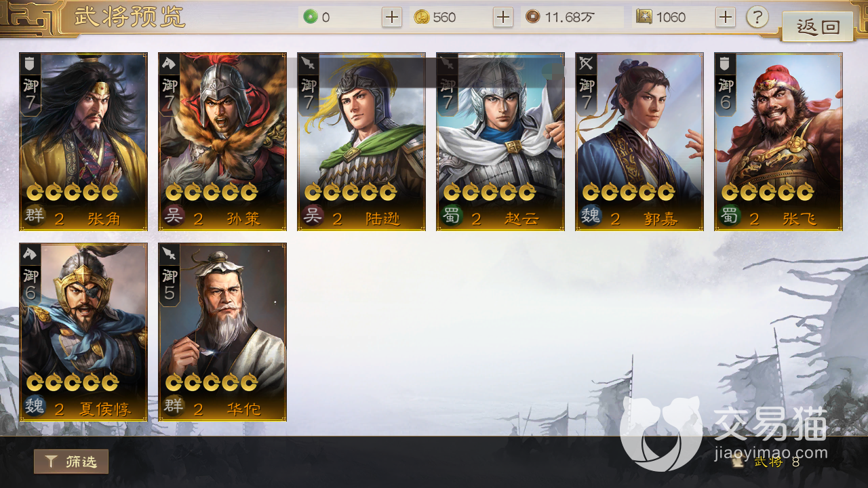Viewport: 868px width, 488px height.
Task: Click the gold ingot 560 icon
Action: [x=422, y=17]
